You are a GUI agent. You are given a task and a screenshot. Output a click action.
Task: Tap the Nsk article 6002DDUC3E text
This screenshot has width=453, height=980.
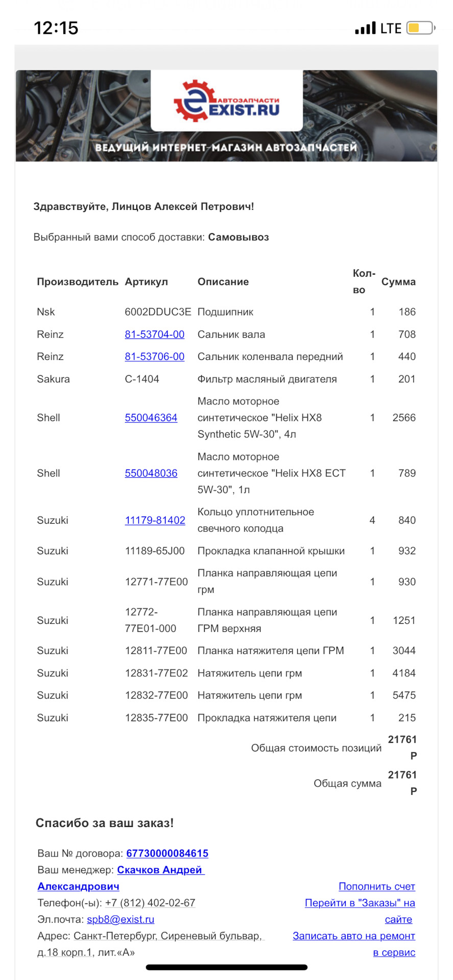click(x=158, y=312)
